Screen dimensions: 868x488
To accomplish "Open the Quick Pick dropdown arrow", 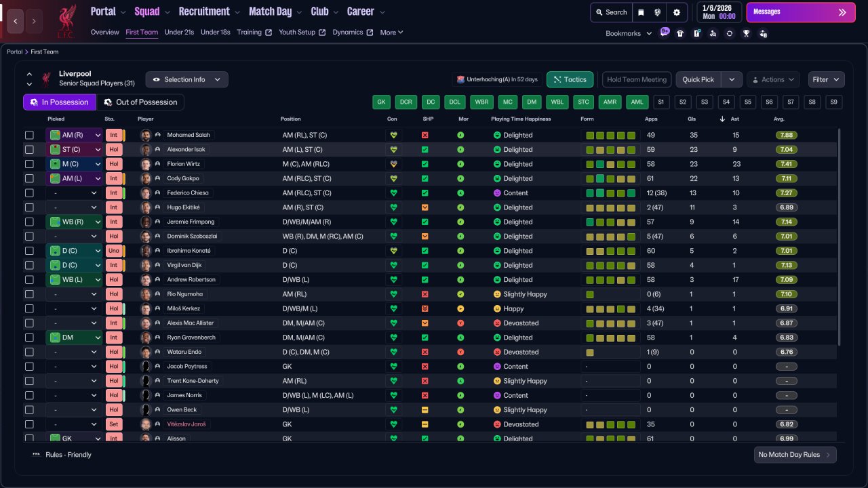I will pos(732,79).
